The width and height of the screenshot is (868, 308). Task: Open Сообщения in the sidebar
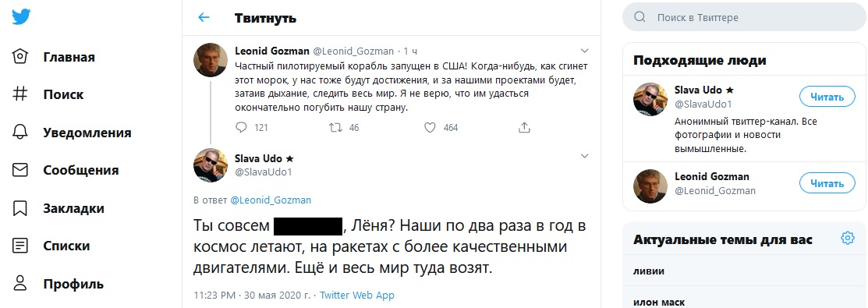click(x=66, y=170)
